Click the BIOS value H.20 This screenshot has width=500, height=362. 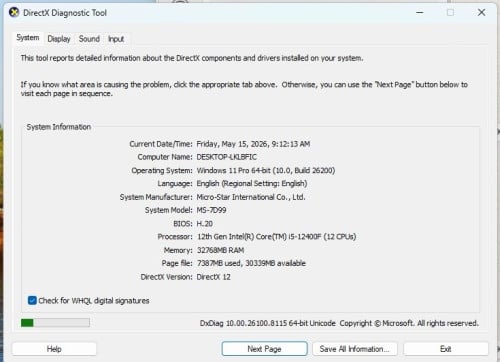coord(205,224)
